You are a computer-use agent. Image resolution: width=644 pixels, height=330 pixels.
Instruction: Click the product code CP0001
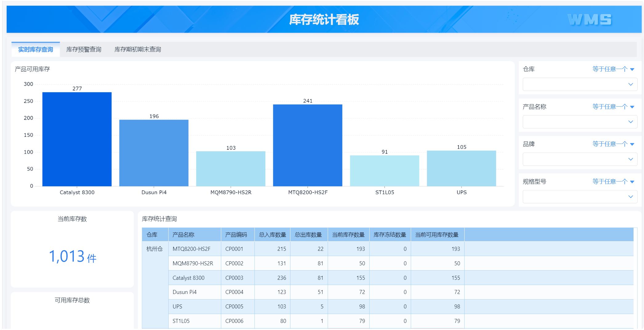point(234,249)
